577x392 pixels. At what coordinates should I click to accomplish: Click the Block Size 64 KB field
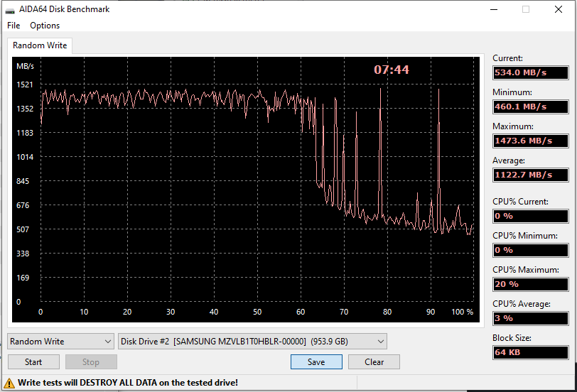pyautogui.click(x=531, y=352)
